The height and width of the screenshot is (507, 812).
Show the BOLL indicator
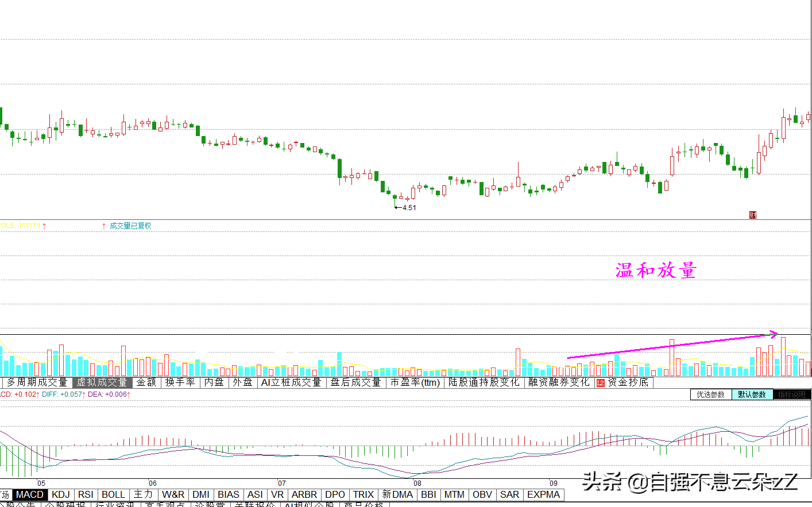point(113,494)
